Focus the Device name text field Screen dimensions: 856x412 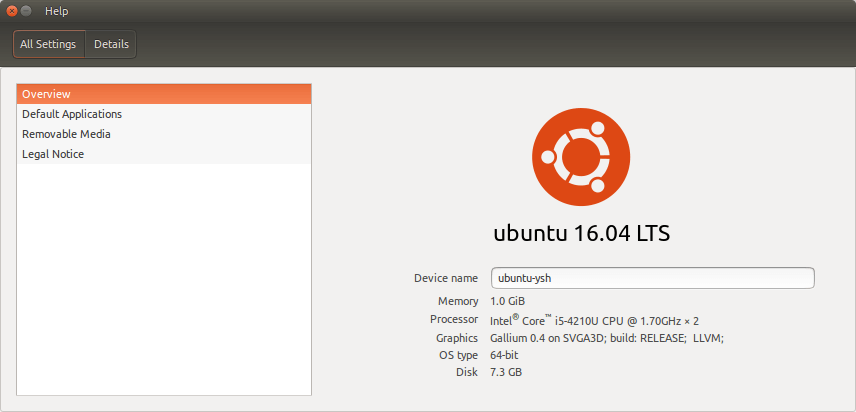[x=652, y=278]
